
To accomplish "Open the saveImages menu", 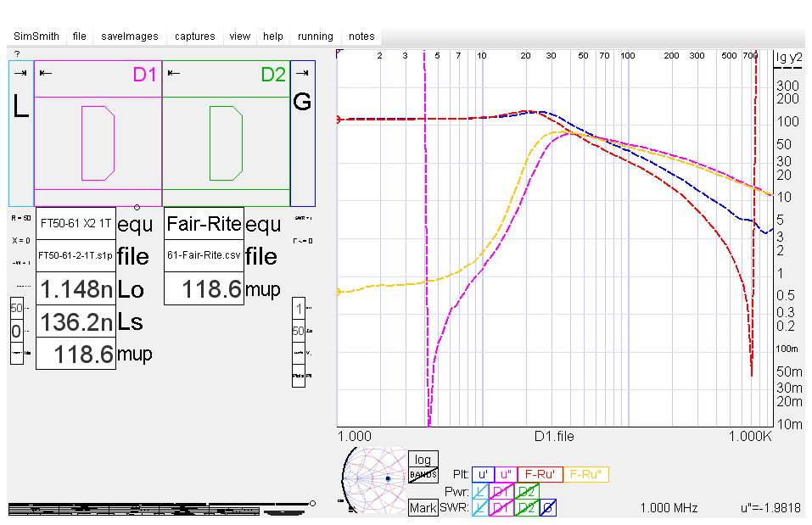I will coord(130,36).
